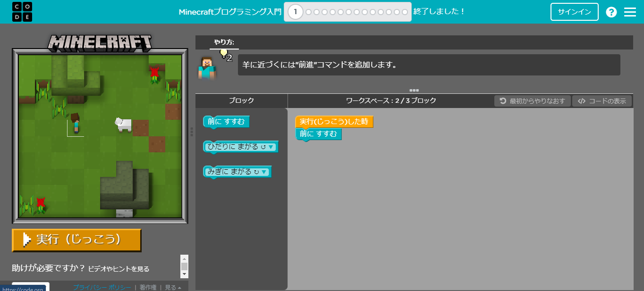Click the sheep in the game view
644x291 pixels.
124,125
